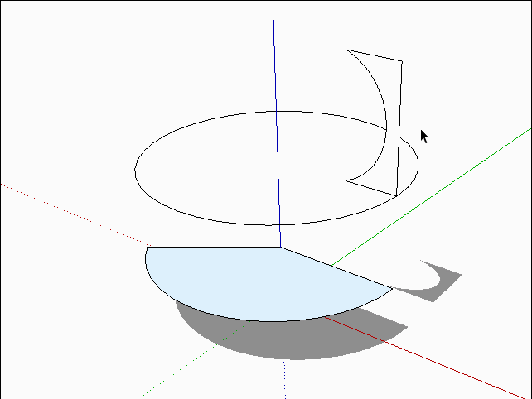
Task: Select the bottom short edge of the profile
Action: (370, 188)
